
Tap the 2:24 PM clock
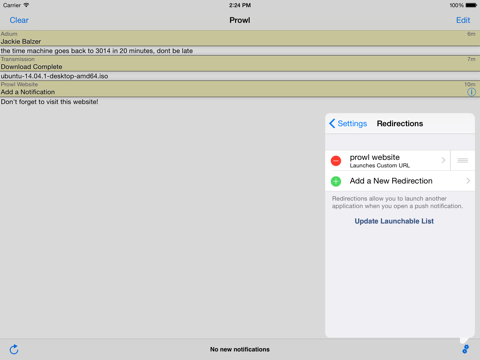tap(240, 5)
